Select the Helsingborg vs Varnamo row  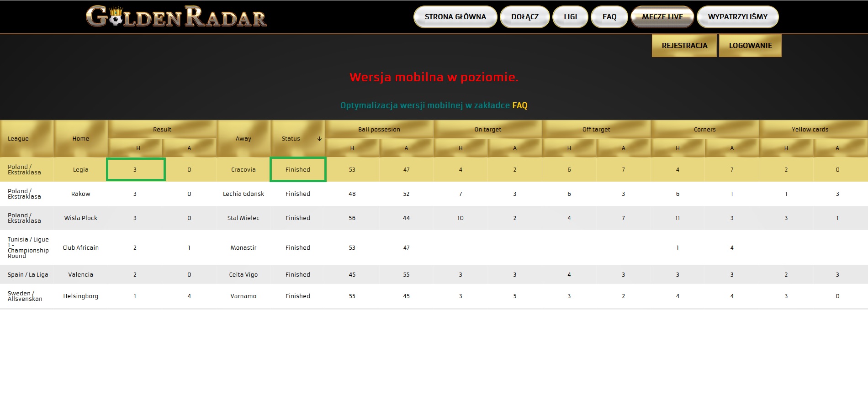(434, 296)
